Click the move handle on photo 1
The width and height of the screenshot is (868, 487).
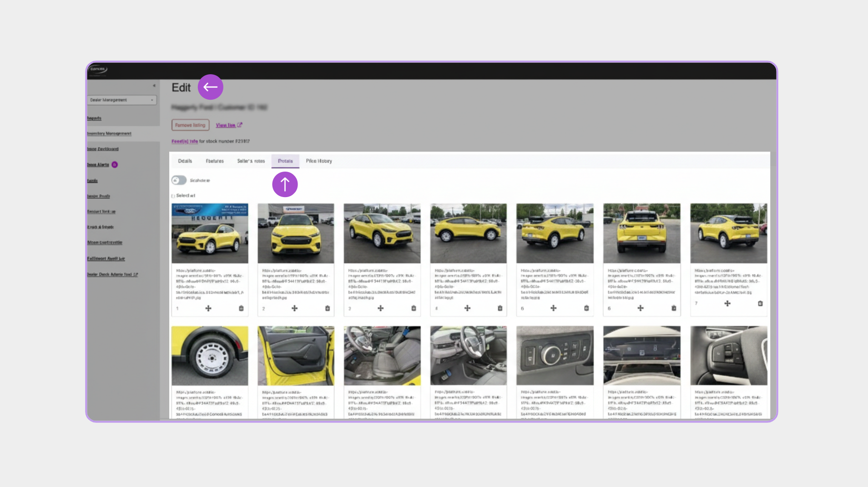tap(208, 309)
